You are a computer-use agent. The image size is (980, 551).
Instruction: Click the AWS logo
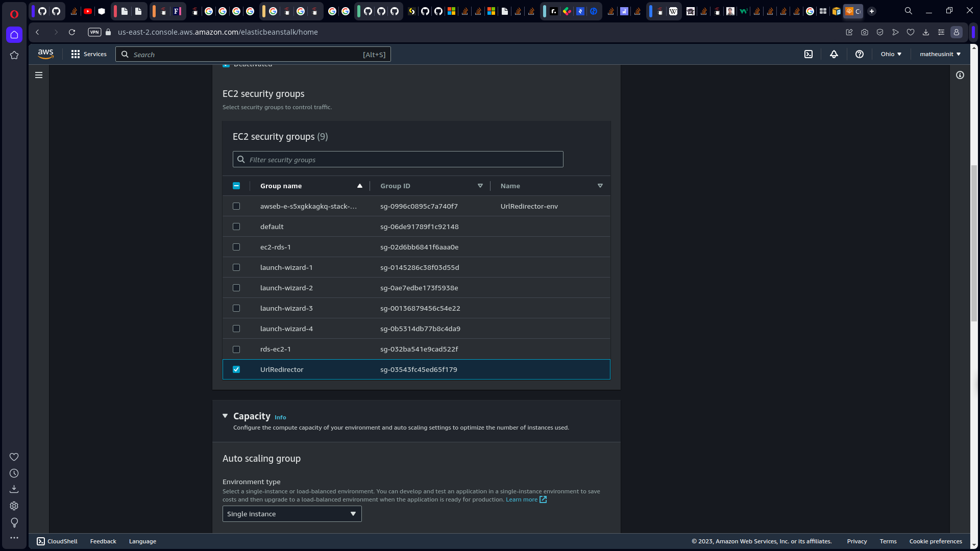tap(45, 54)
